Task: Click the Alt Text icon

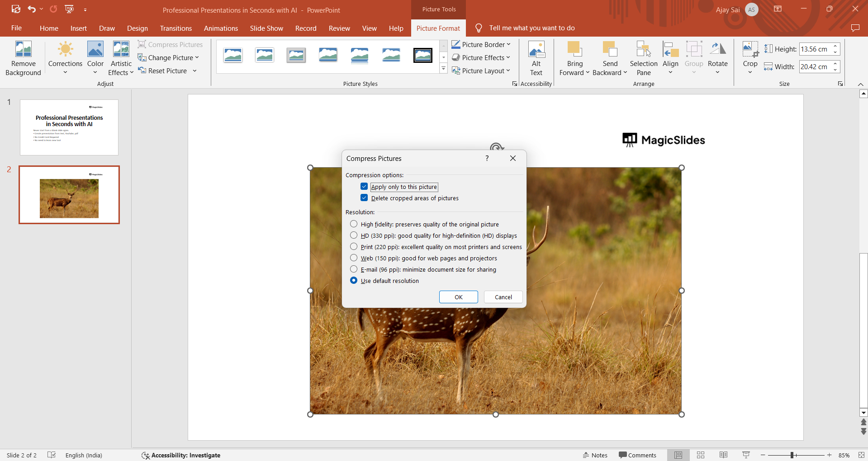Action: click(536, 50)
